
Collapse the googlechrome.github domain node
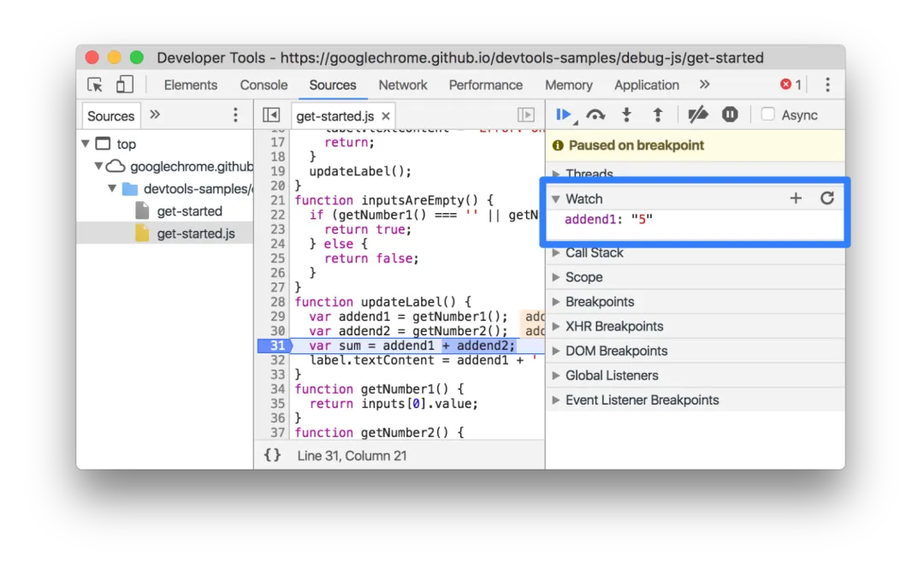[99, 166]
